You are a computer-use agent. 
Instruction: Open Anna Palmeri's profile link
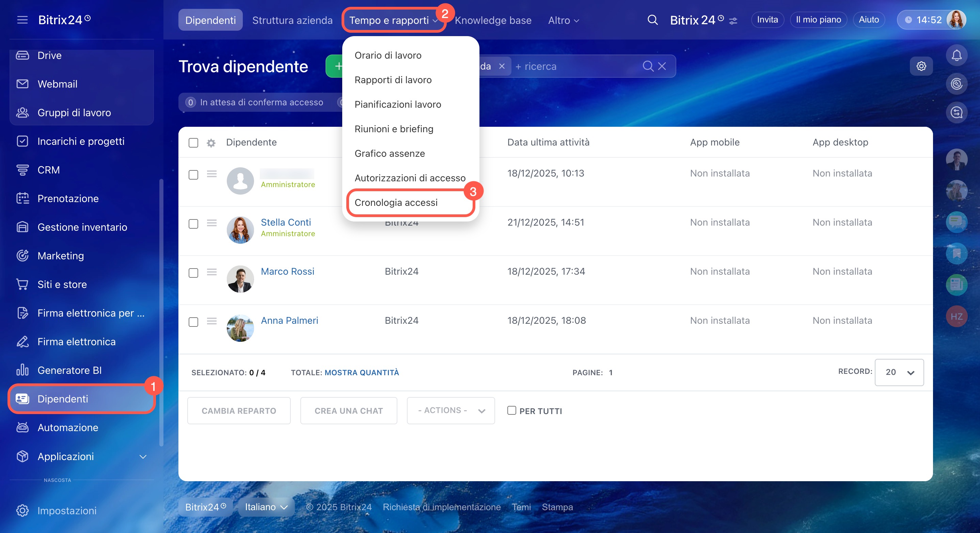click(289, 321)
